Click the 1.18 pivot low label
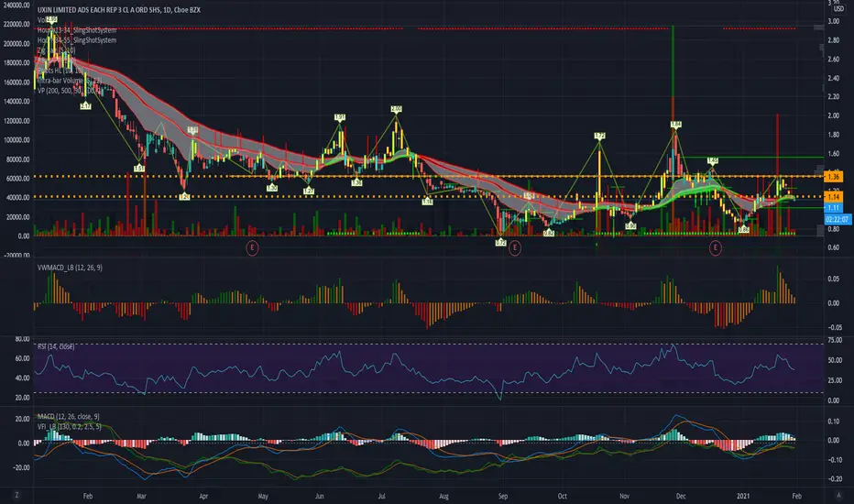 (x=428, y=203)
